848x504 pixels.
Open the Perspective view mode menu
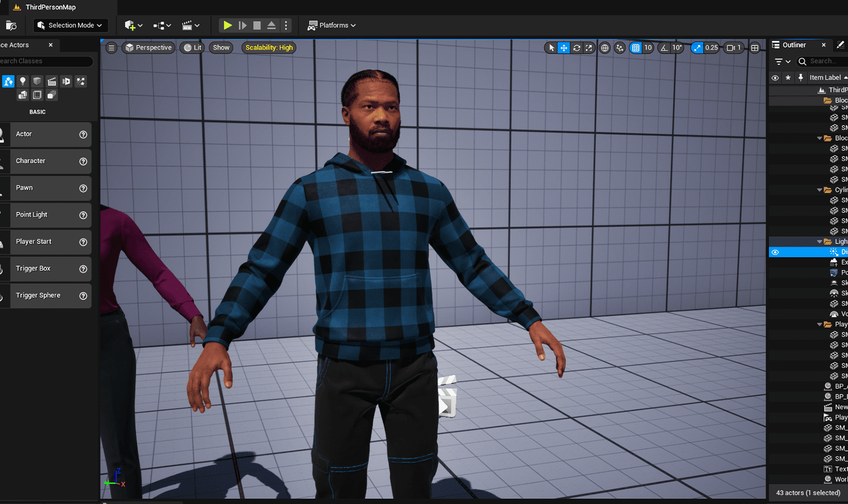click(x=148, y=48)
